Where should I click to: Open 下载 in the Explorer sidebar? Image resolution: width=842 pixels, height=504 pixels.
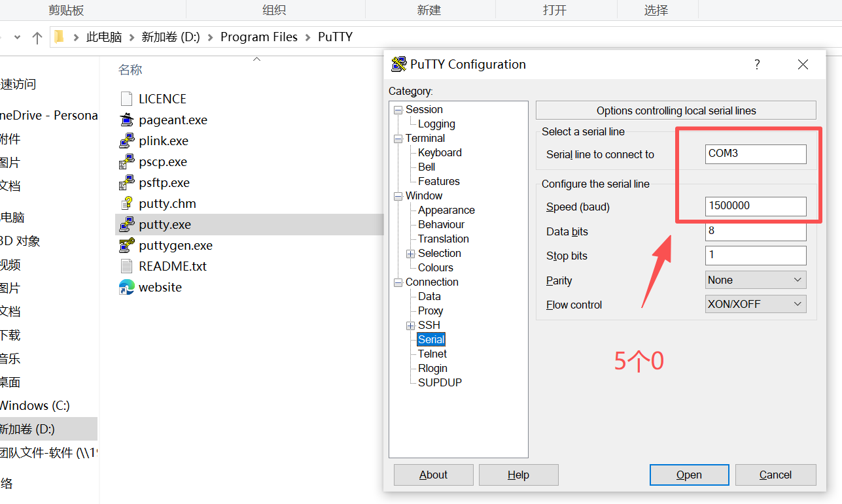(10, 335)
